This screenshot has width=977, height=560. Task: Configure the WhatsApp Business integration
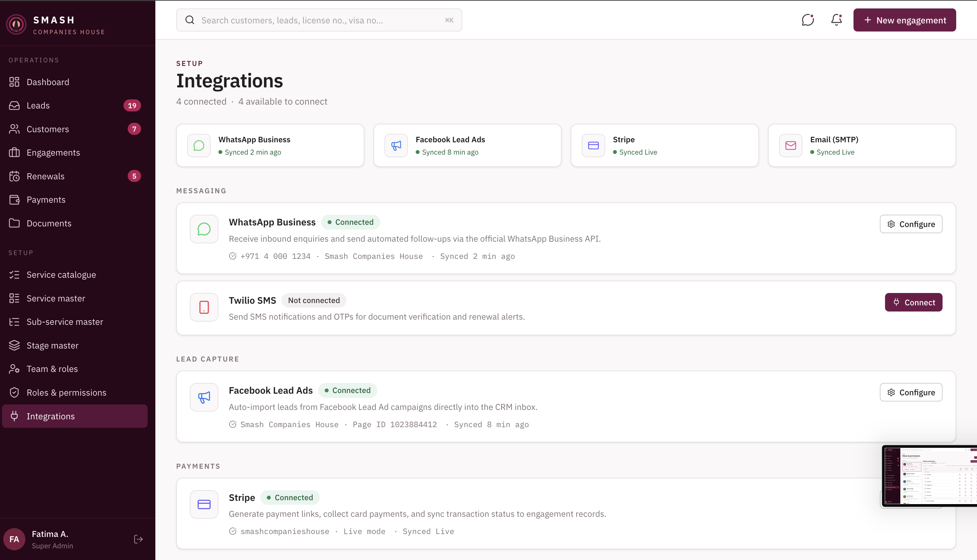pos(911,224)
